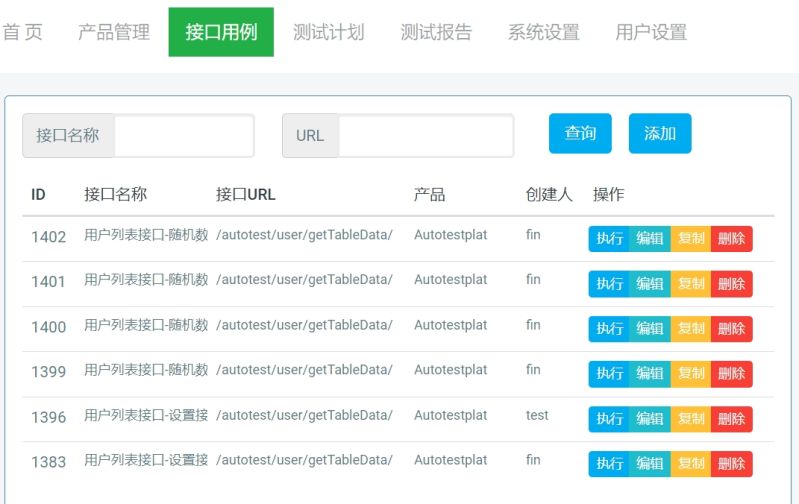The height and width of the screenshot is (504, 799).
Task: Select the ID cell 1400
Action: (x=48, y=327)
